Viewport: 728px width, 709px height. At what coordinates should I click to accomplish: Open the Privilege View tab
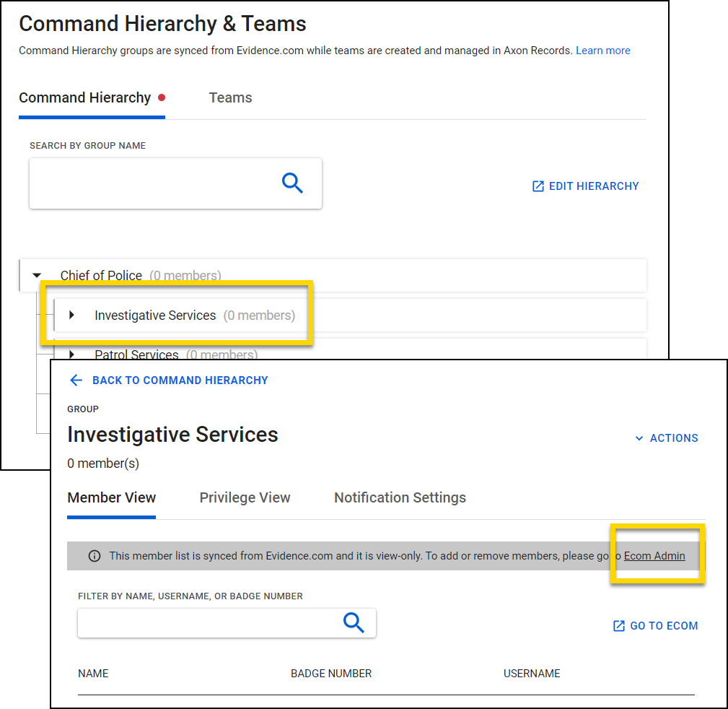(245, 497)
